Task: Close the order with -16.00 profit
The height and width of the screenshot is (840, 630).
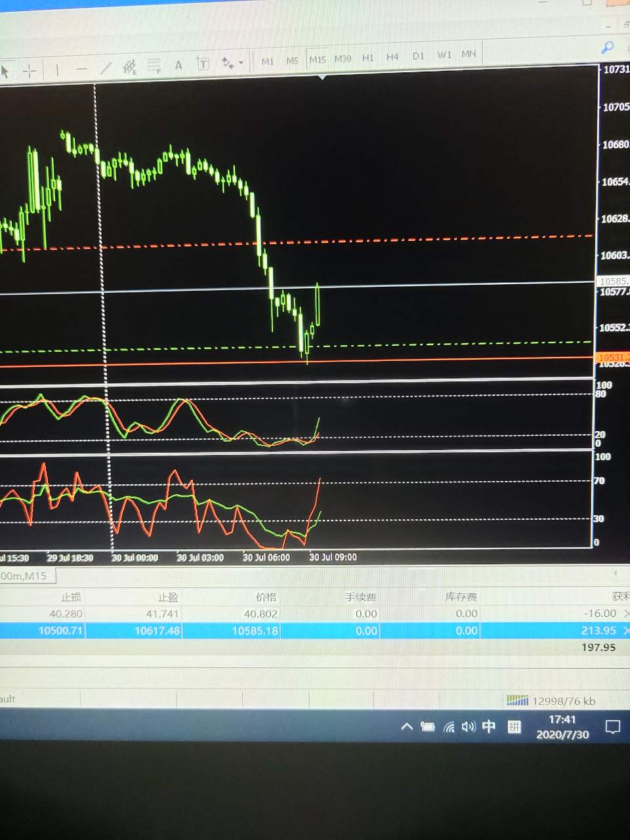Action: (626, 613)
